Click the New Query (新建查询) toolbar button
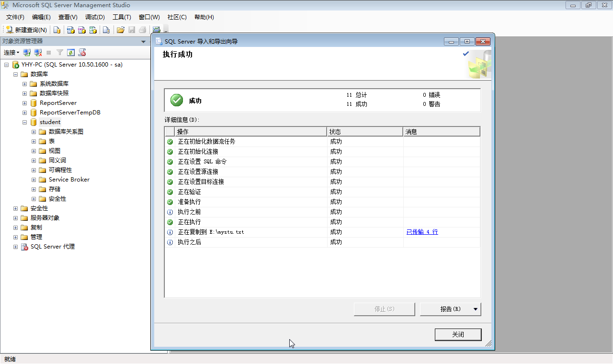 click(27, 30)
